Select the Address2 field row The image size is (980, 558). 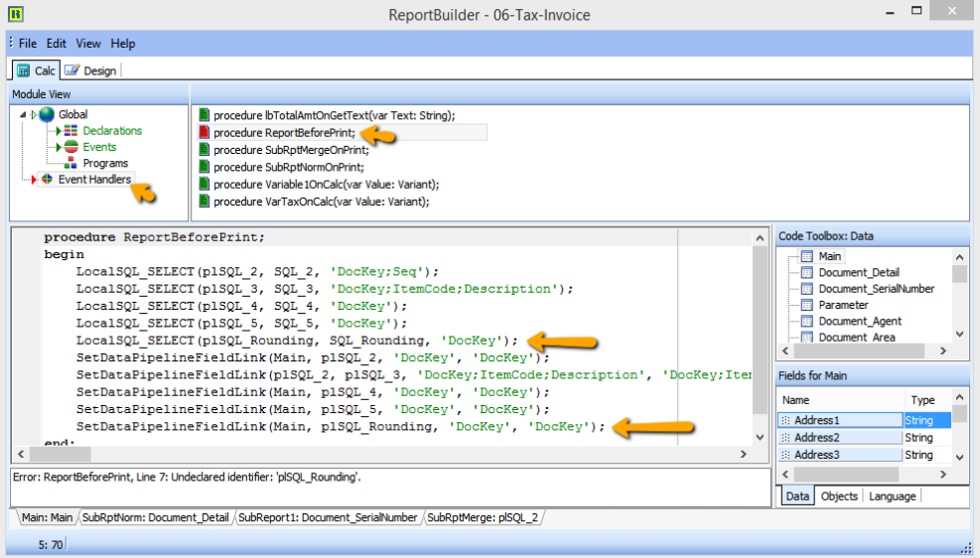(839, 438)
